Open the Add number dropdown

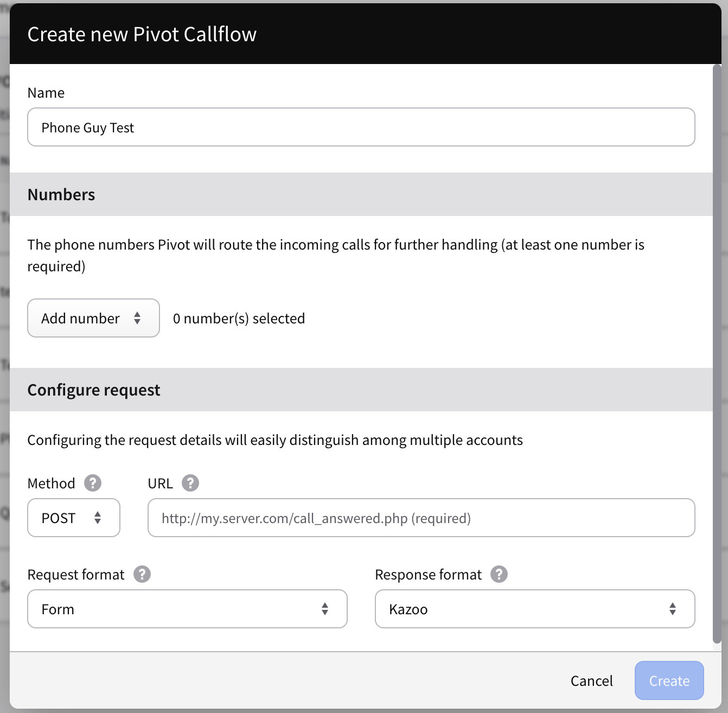pyautogui.click(x=93, y=318)
